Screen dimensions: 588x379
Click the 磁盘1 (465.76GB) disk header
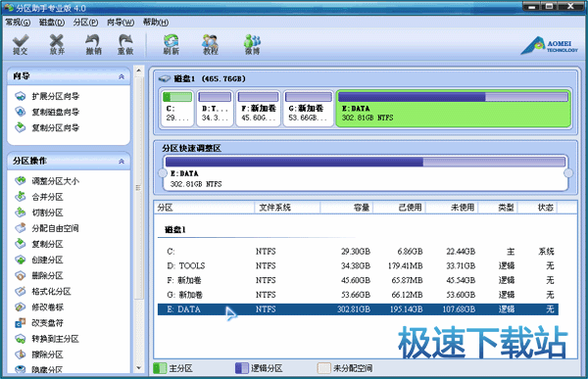point(203,78)
